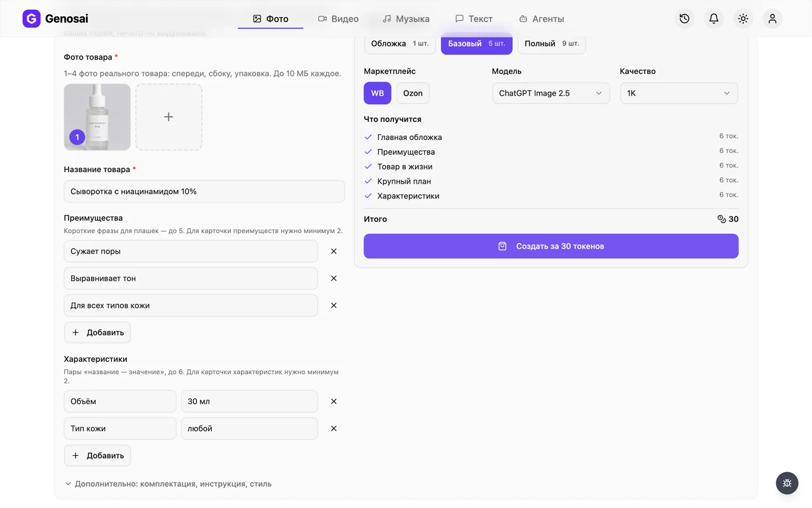Edit the 'Сужает поры' advantage field

click(x=191, y=251)
